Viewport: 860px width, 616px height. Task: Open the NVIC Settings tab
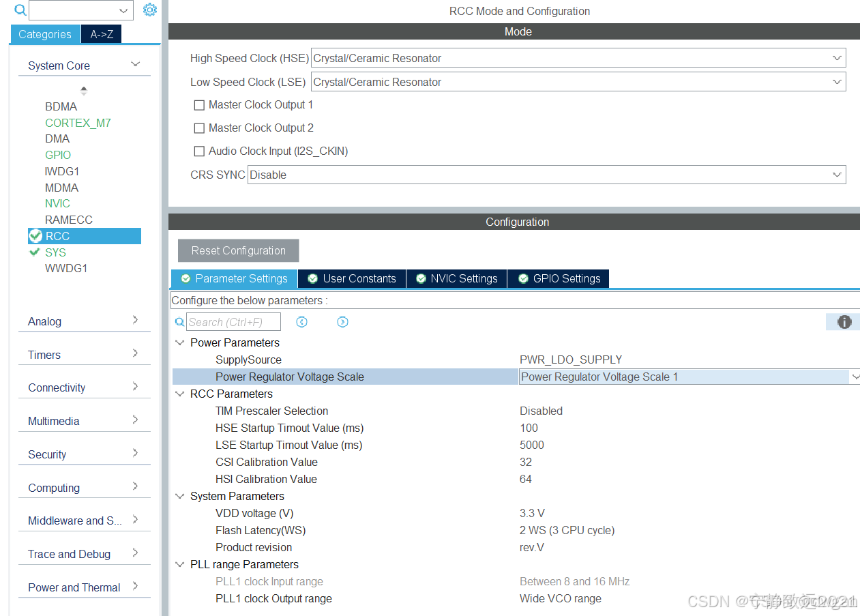pos(457,278)
